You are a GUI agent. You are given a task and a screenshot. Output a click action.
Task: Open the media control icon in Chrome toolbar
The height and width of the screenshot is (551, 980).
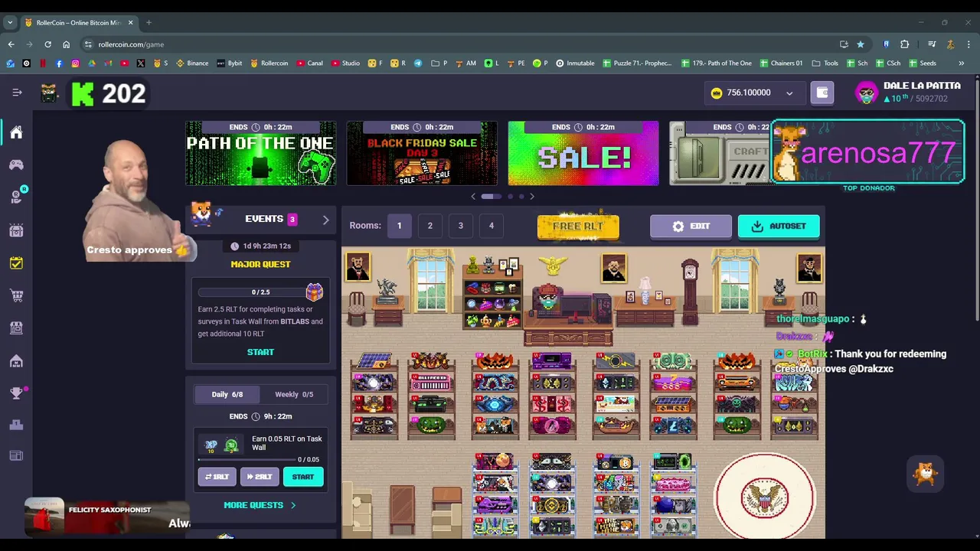click(932, 44)
